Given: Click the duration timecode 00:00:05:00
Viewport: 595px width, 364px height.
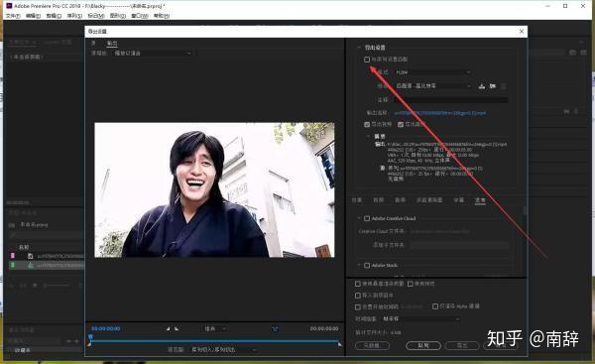Looking at the screenshot, I should [x=324, y=328].
